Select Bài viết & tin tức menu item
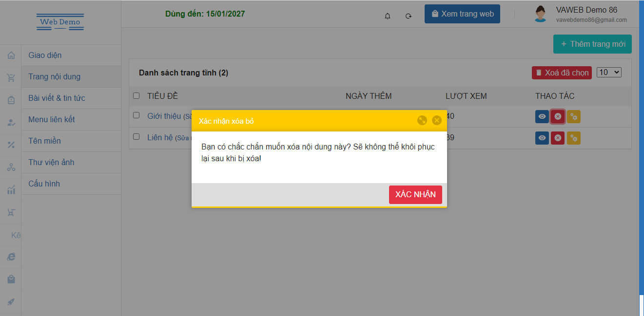644x316 pixels. point(57,98)
